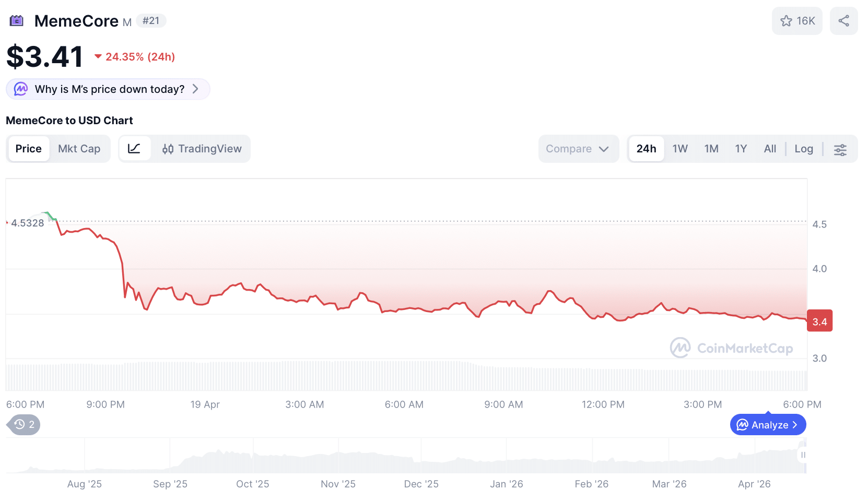Click the history events badge showing 2
Viewport: 868px width, 502px height.
[25, 425]
